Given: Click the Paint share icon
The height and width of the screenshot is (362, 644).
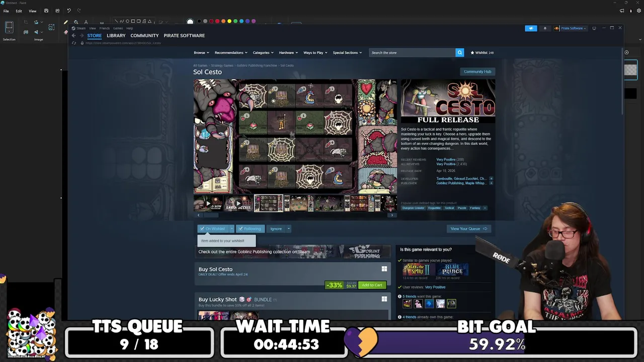Looking at the screenshot, I should pos(57,11).
